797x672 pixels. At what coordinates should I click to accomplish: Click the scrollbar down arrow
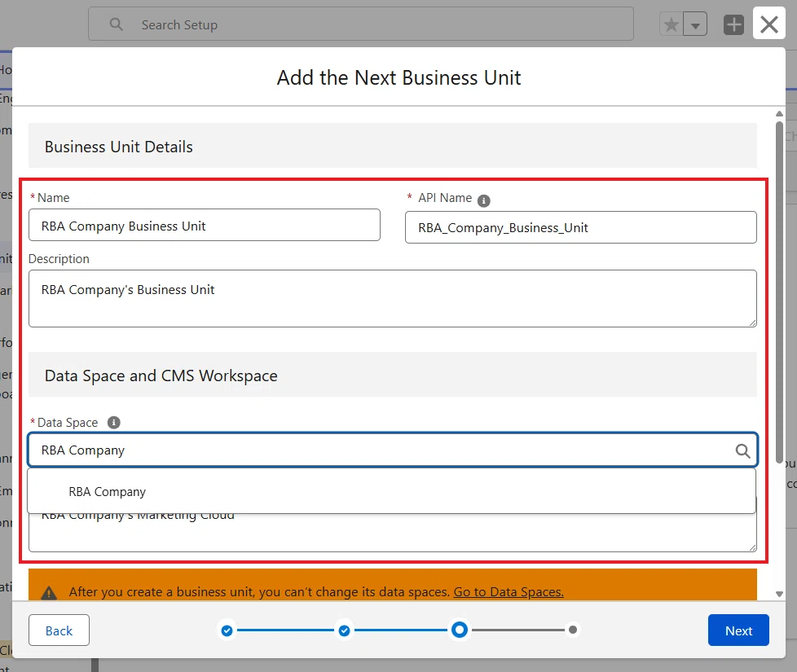[x=779, y=594]
